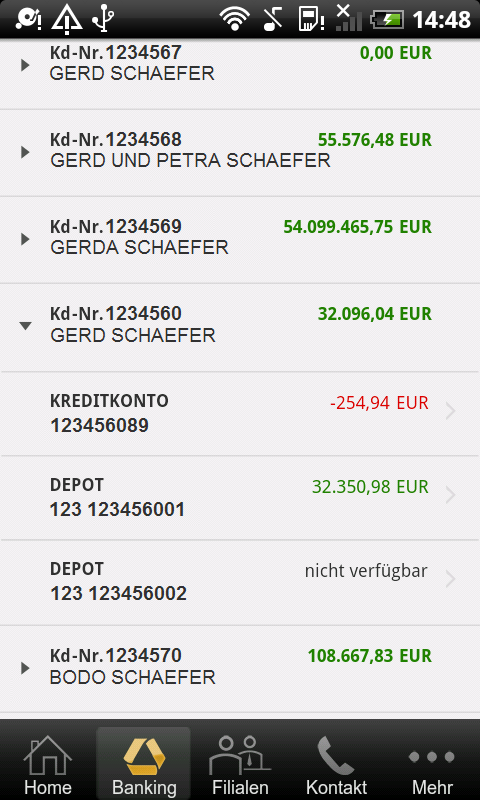Tap the warning triangle notification icon
Screen dimensions: 480x800
click(67, 19)
